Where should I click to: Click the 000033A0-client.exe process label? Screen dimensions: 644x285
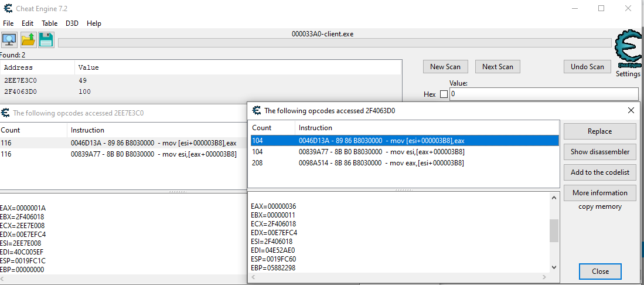[x=322, y=34]
